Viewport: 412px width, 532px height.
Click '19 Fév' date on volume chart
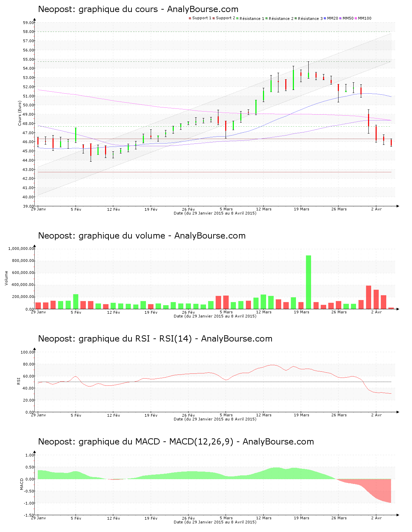point(151,312)
